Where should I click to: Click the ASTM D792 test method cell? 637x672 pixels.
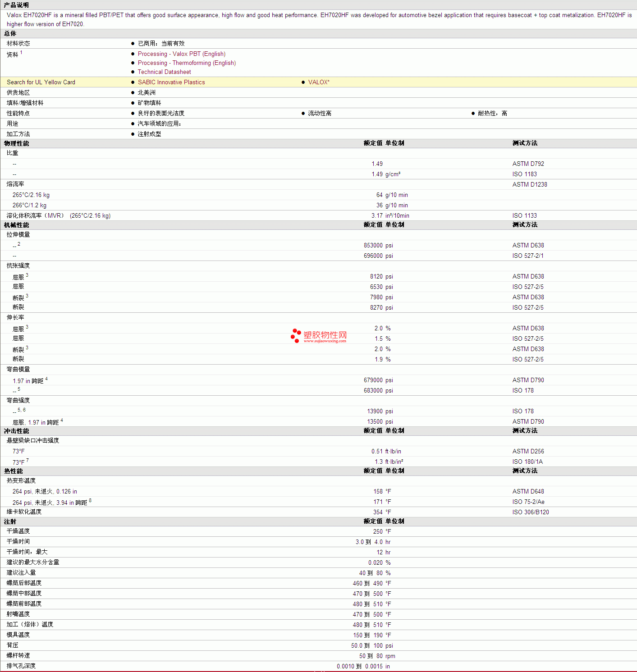click(528, 164)
